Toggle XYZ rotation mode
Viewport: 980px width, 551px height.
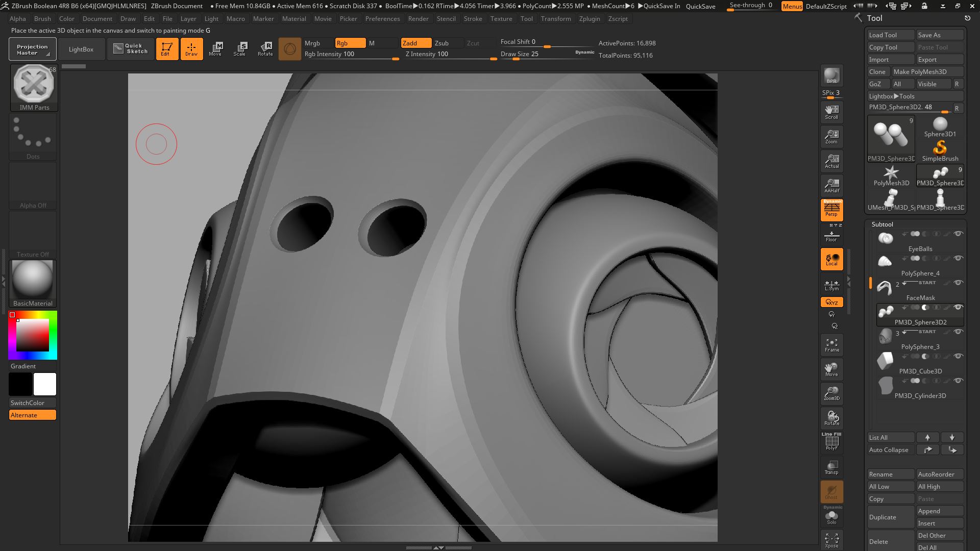pos(831,302)
